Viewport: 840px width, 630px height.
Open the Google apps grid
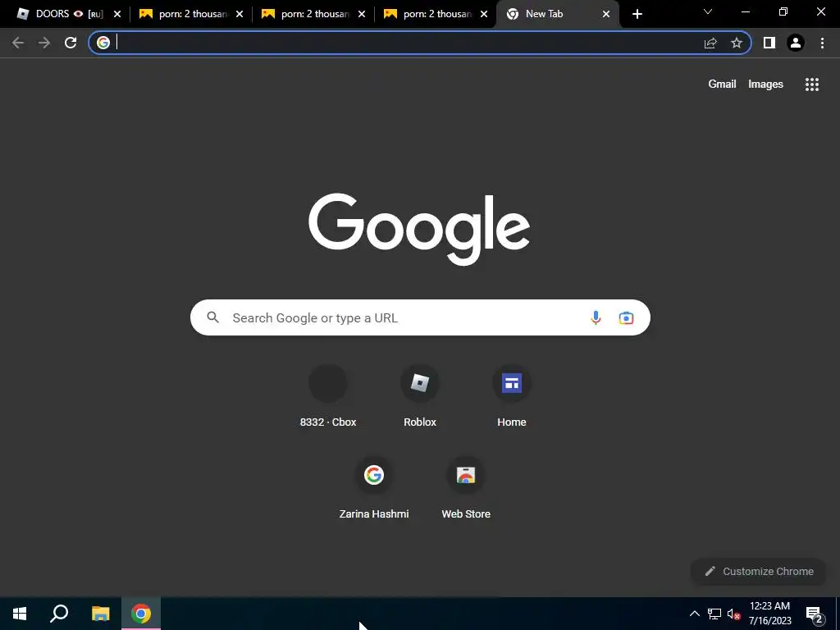coord(811,84)
